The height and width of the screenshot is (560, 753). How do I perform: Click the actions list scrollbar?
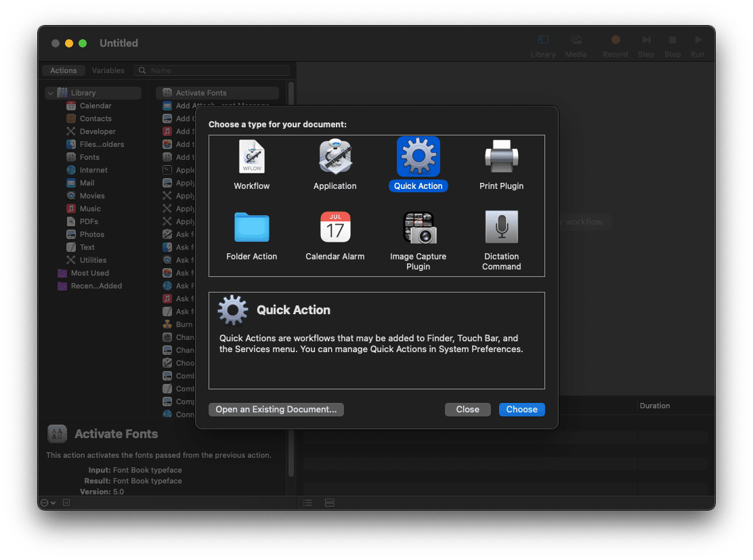click(291, 278)
